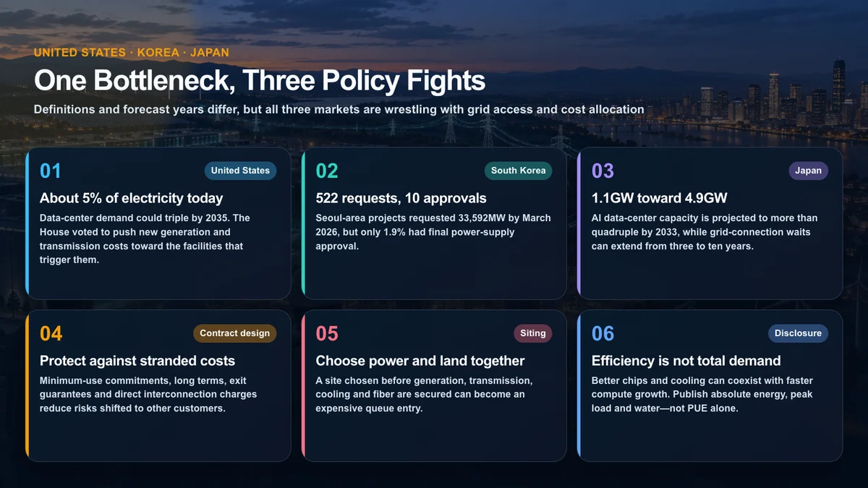The image size is (868, 488).
Task: Select the 03 numeral on Japan card
Action: [x=603, y=171]
